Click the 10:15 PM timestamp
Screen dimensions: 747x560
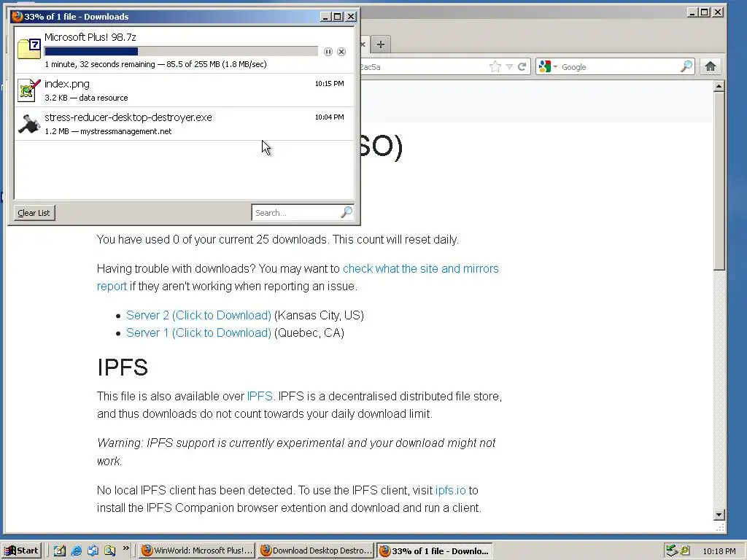pyautogui.click(x=329, y=83)
